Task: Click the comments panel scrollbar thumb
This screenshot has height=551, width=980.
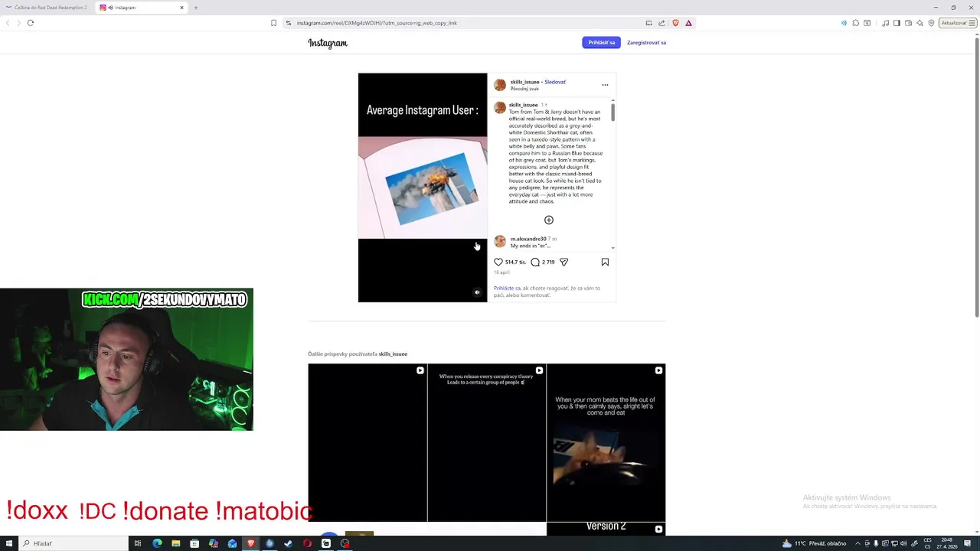Action: [x=612, y=112]
